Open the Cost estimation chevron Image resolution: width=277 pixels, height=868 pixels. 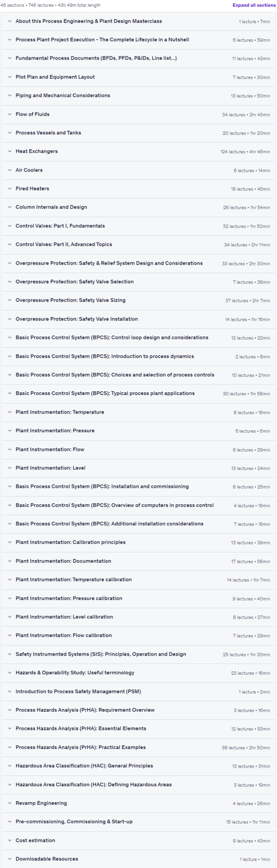click(9, 840)
